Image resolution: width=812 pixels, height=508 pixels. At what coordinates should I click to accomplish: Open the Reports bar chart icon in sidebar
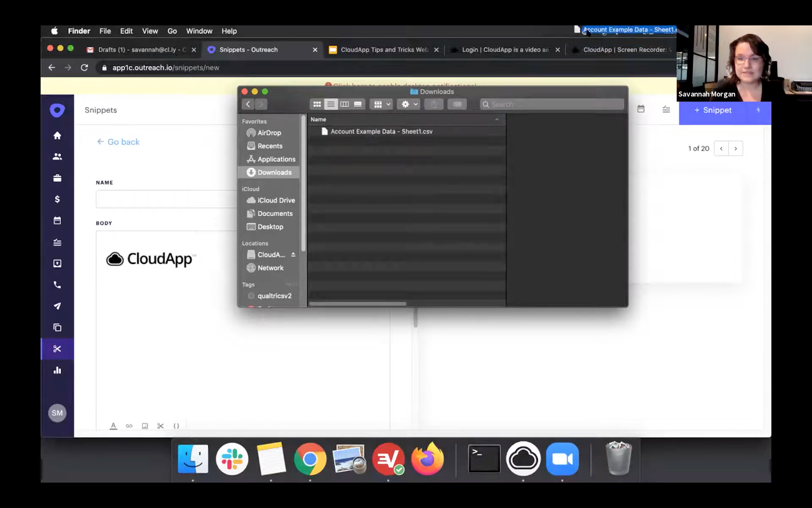(57, 370)
